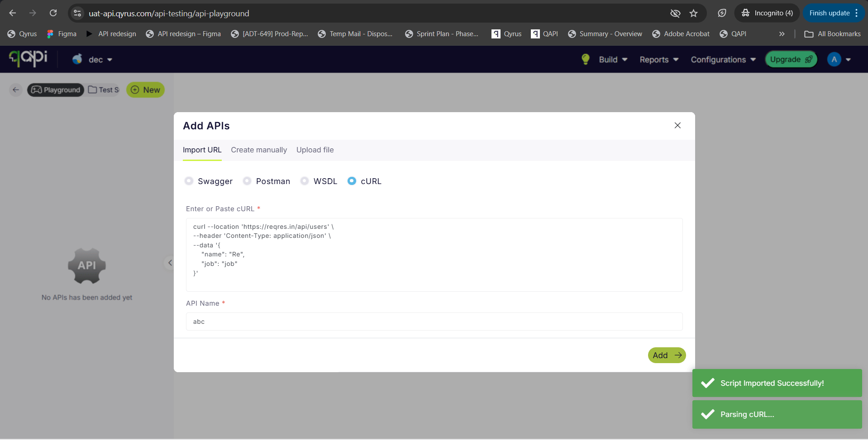Select the Swagger radio button
Screen dimensions: 868x440
[189, 181]
